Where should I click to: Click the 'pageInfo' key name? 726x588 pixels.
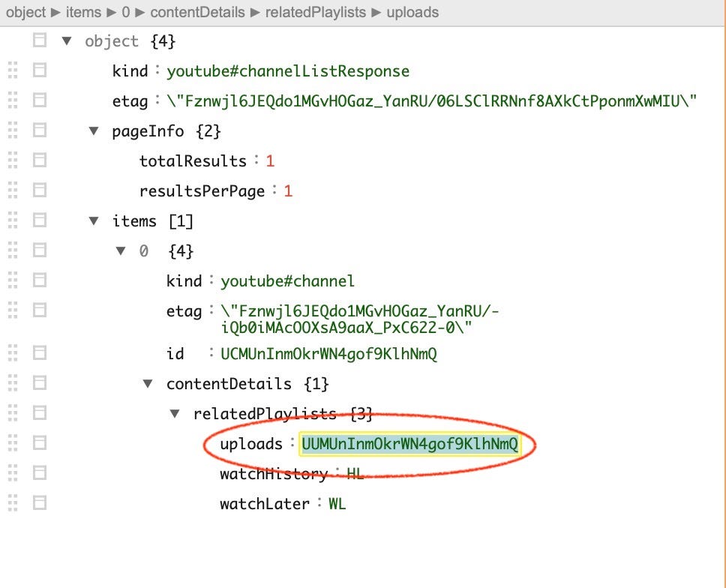coord(148,131)
